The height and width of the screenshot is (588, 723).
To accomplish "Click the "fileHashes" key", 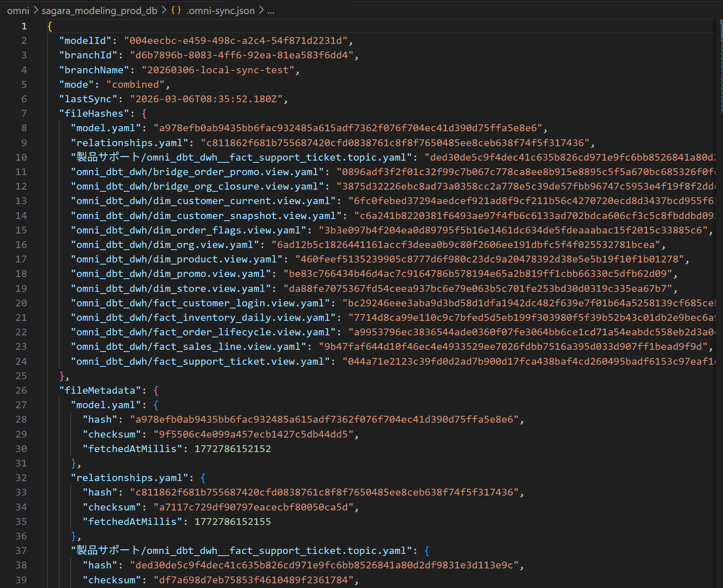I will coord(94,114).
